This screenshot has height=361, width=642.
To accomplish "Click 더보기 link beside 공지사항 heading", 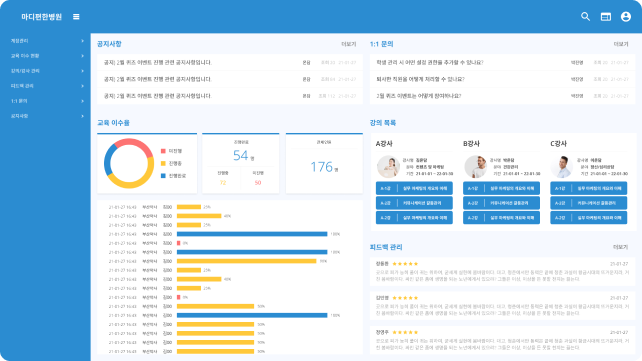I will pyautogui.click(x=349, y=44).
